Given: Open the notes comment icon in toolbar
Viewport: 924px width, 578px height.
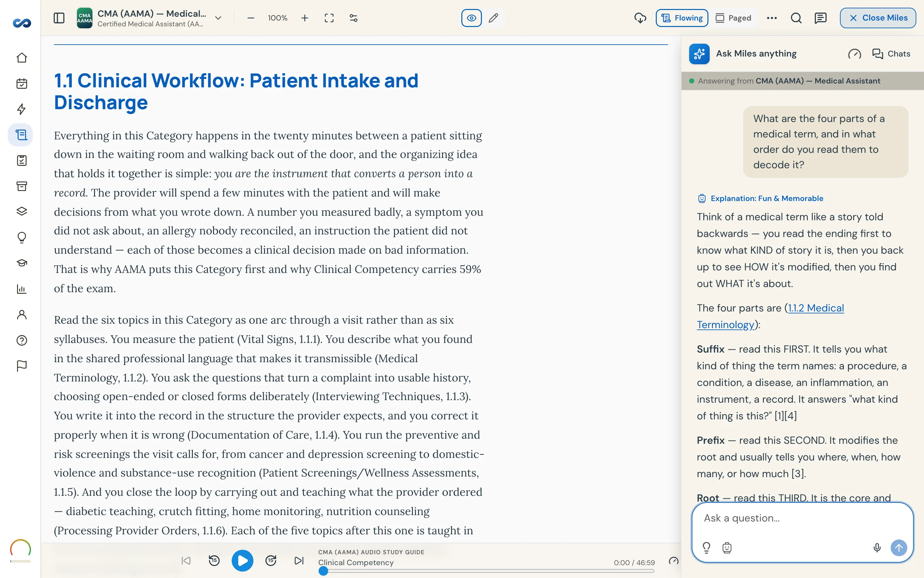Looking at the screenshot, I should (x=820, y=18).
